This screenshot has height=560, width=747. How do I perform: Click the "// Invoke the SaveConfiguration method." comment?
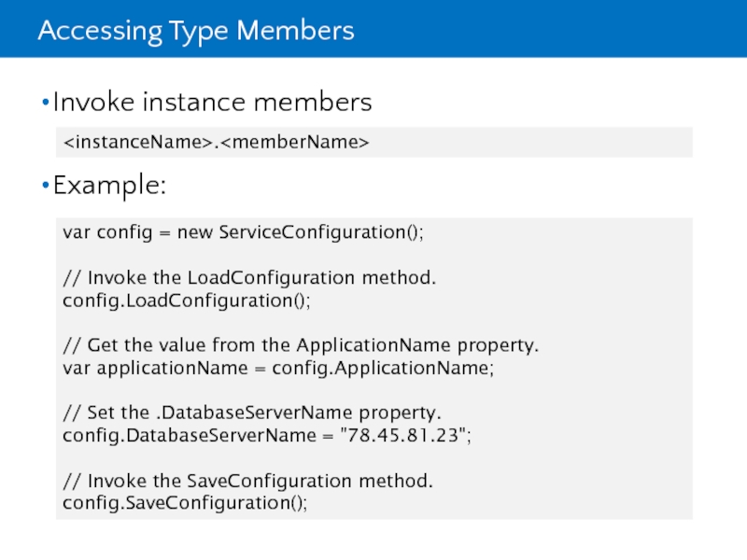pos(247,481)
